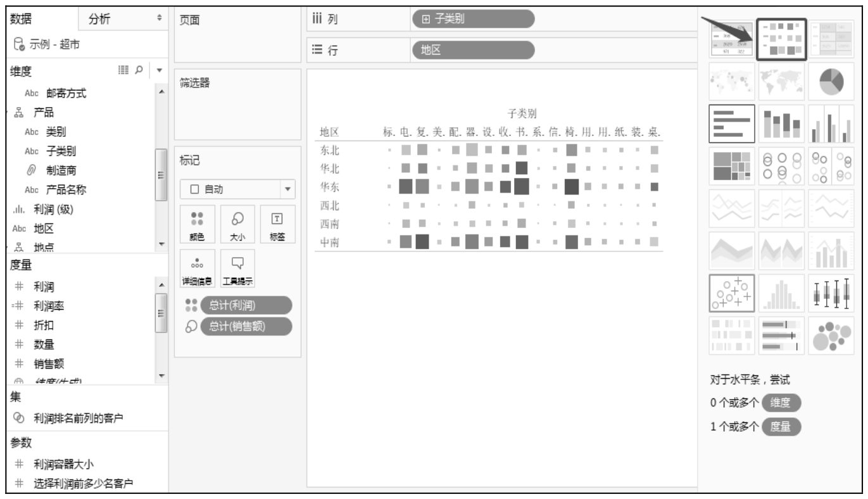Screen dimensions: 868x499
Task: Pick the treemap chart in Show Me
Action: click(732, 165)
